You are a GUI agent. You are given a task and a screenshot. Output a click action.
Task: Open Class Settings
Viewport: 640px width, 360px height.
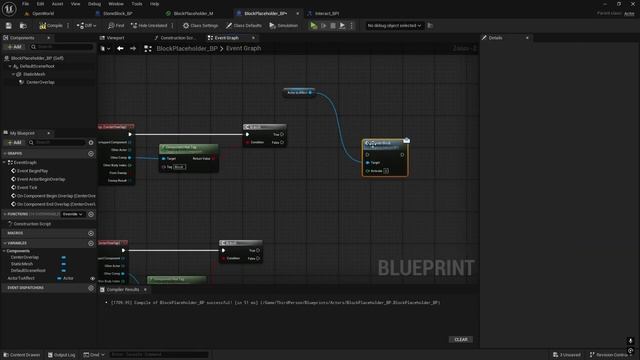(200, 26)
